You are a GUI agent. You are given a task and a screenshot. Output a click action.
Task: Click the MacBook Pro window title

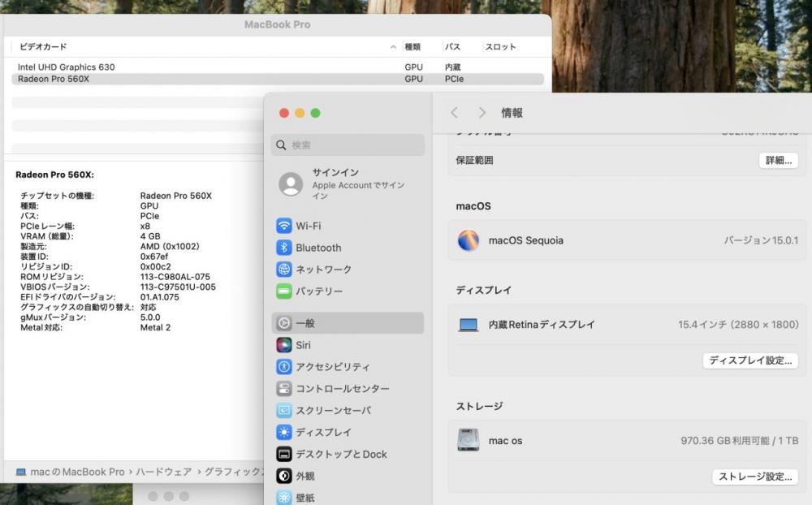[278, 24]
